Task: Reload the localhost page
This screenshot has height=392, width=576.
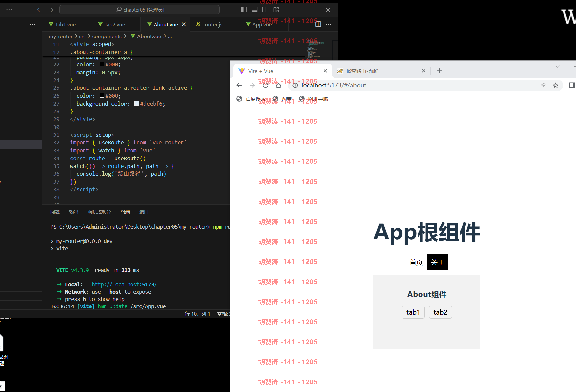Action: pos(266,86)
